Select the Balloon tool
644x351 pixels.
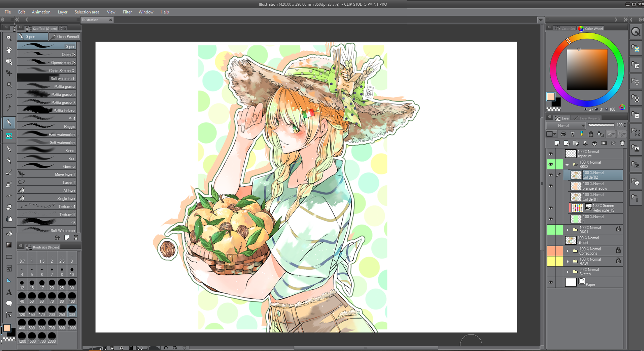[9, 303]
